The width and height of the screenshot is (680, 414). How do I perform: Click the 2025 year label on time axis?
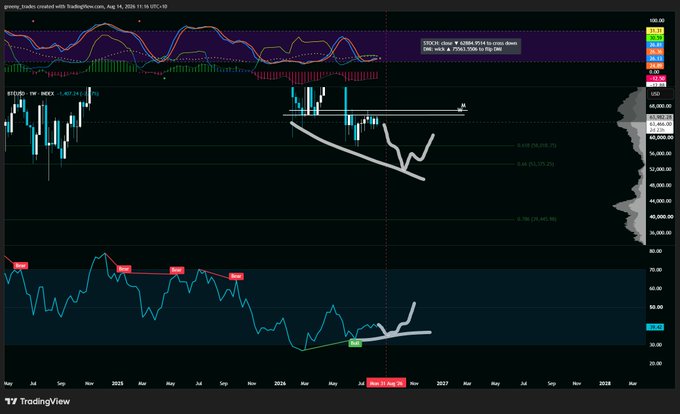pyautogui.click(x=118, y=383)
